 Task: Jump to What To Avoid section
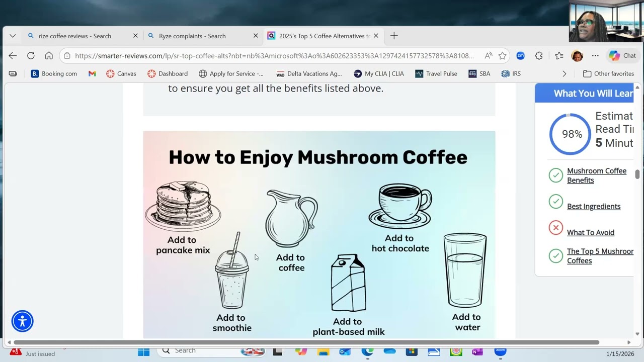[x=591, y=232]
